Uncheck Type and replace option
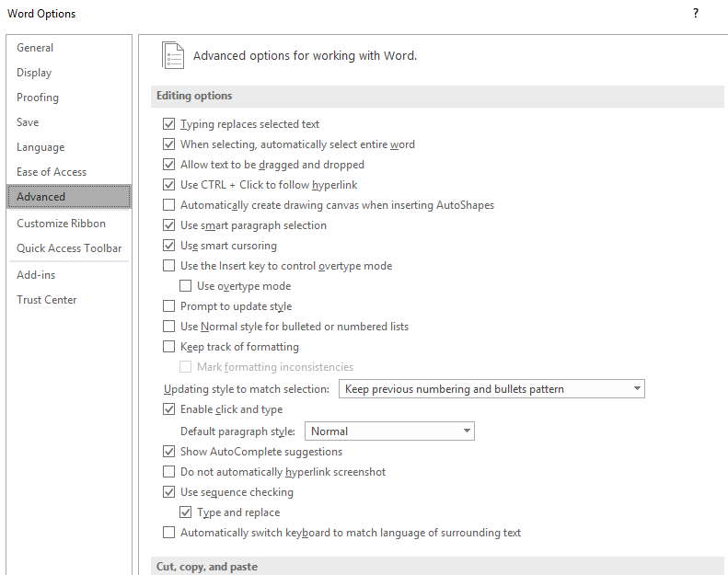Viewport: 728px width, 575px height. coord(185,512)
